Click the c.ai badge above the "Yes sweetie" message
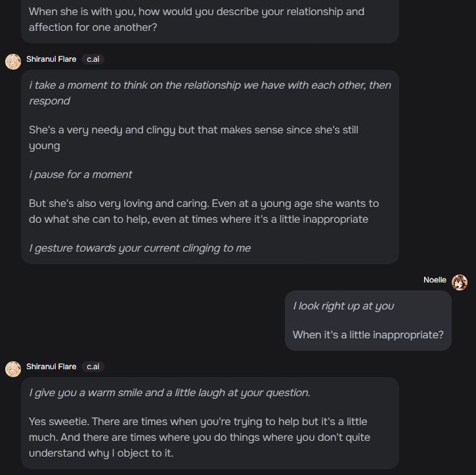 (x=93, y=367)
